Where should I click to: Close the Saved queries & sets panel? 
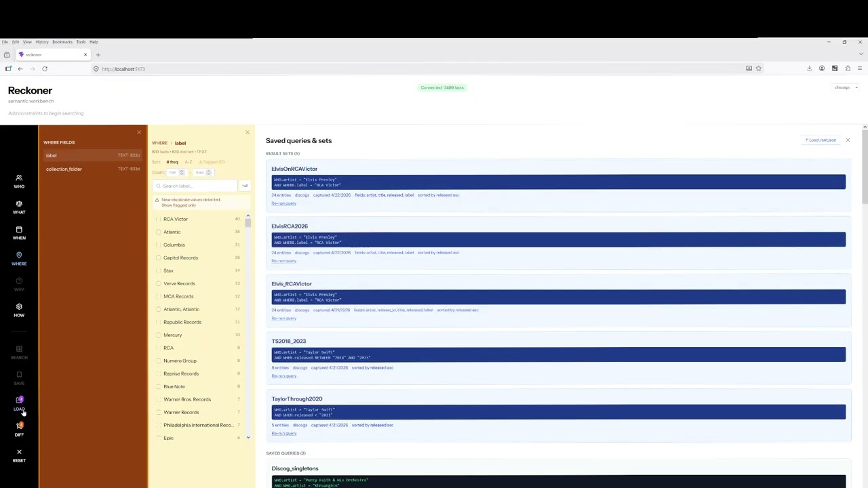click(848, 140)
